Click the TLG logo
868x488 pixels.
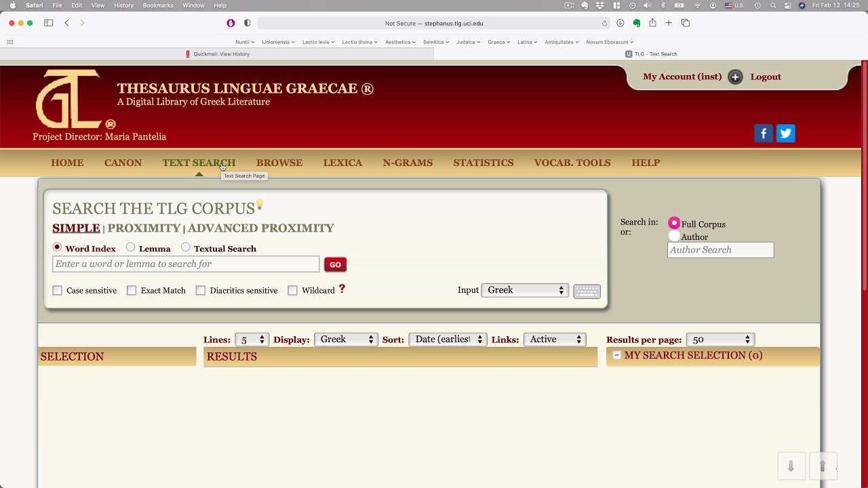click(69, 100)
